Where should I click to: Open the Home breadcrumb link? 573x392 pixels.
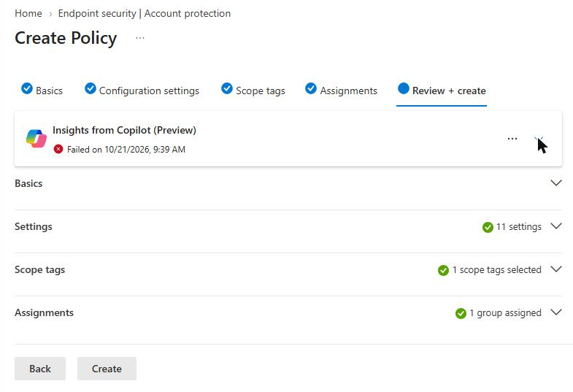click(28, 14)
